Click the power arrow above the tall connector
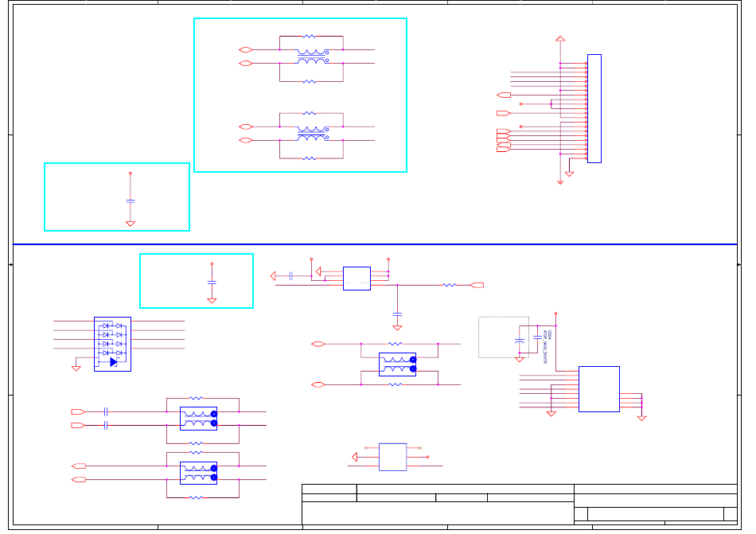756x534 pixels. pyautogui.click(x=560, y=38)
